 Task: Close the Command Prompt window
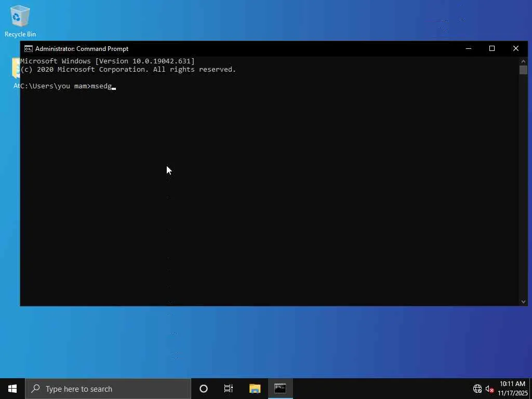(x=516, y=48)
